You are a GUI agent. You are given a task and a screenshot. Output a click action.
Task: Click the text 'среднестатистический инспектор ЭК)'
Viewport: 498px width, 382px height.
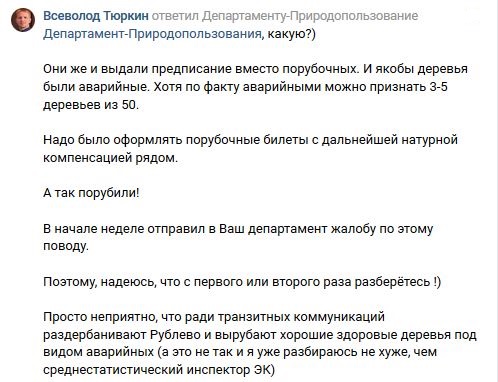coord(159,370)
